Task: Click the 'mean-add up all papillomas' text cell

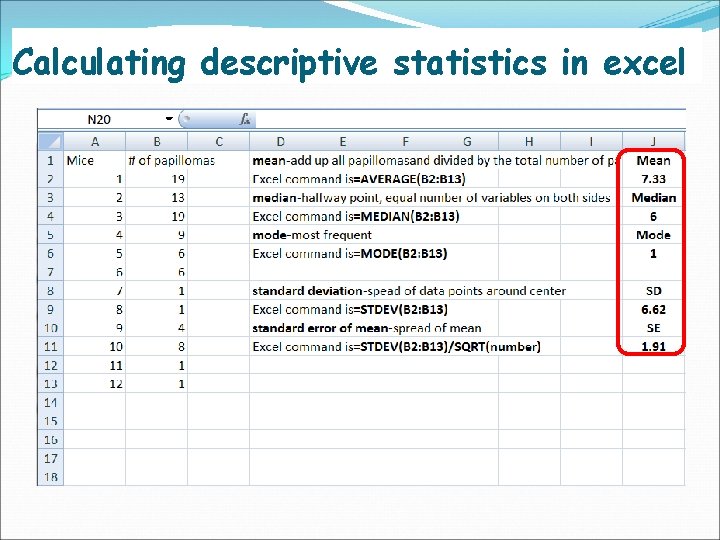Action: coord(433,161)
